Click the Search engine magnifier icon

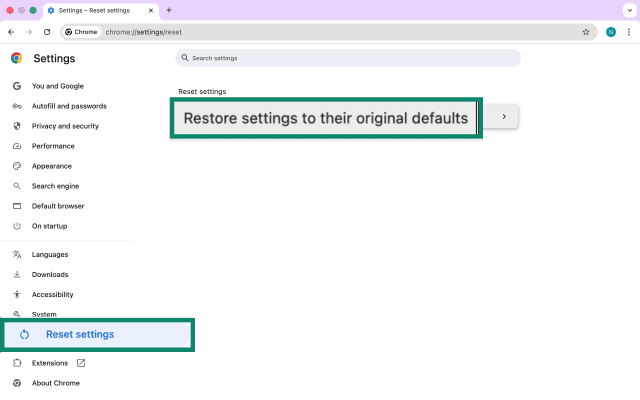pyautogui.click(x=17, y=186)
